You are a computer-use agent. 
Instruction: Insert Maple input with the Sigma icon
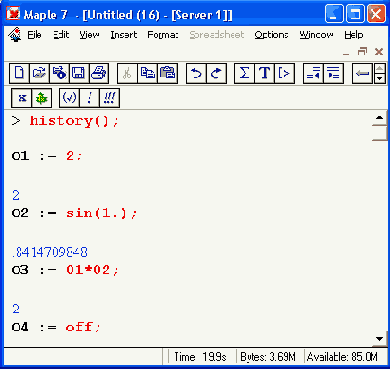(x=244, y=73)
